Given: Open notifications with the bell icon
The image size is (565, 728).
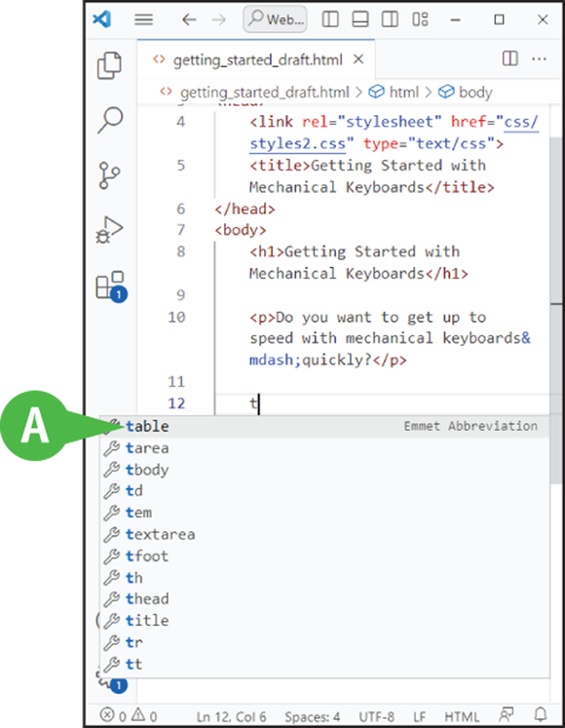Looking at the screenshot, I should point(540,715).
